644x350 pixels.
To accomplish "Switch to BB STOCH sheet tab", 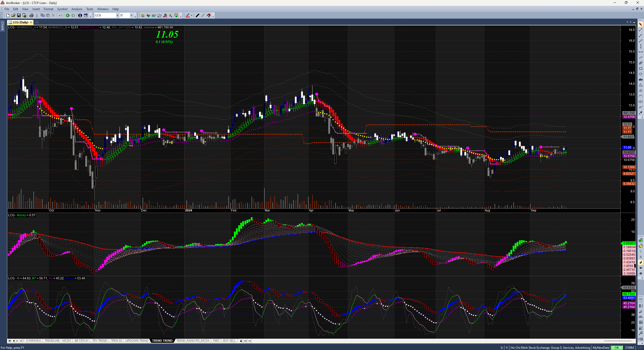I will pos(82,341).
